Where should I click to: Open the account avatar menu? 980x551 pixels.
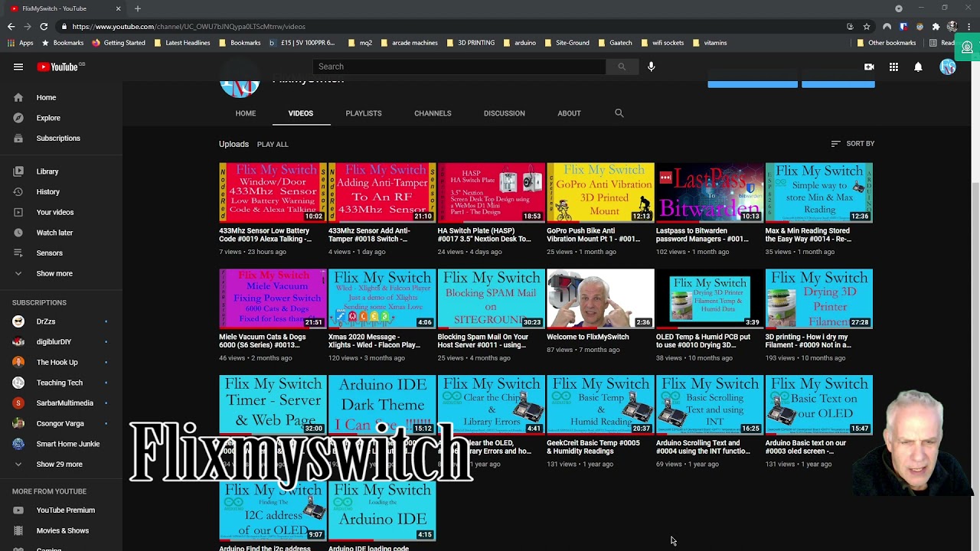948,67
